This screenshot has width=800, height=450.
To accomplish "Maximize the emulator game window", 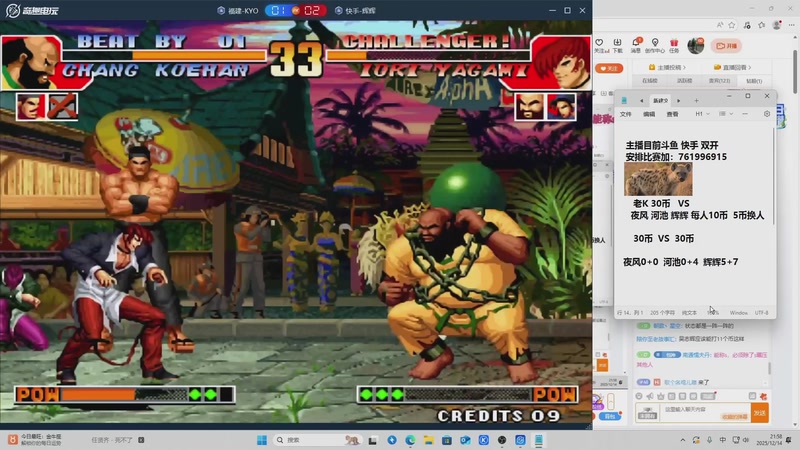I will click(x=567, y=10).
